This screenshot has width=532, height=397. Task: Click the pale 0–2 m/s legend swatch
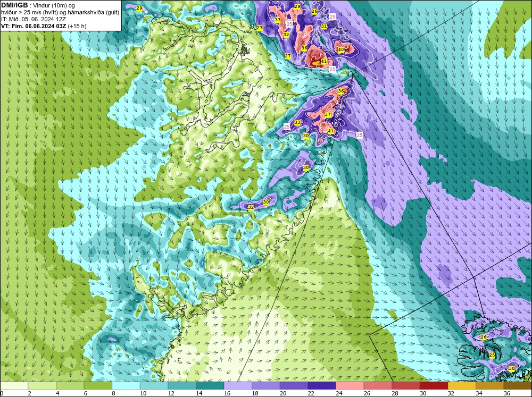point(14,385)
